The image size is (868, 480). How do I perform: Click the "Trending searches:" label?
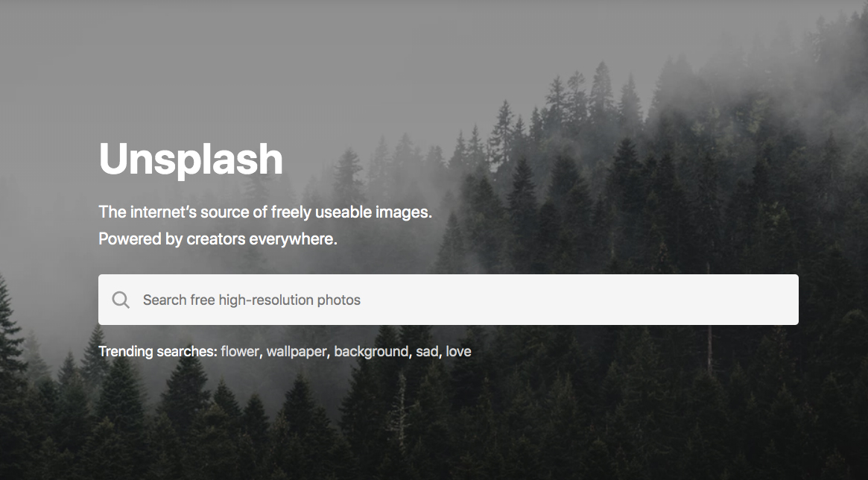click(x=158, y=352)
